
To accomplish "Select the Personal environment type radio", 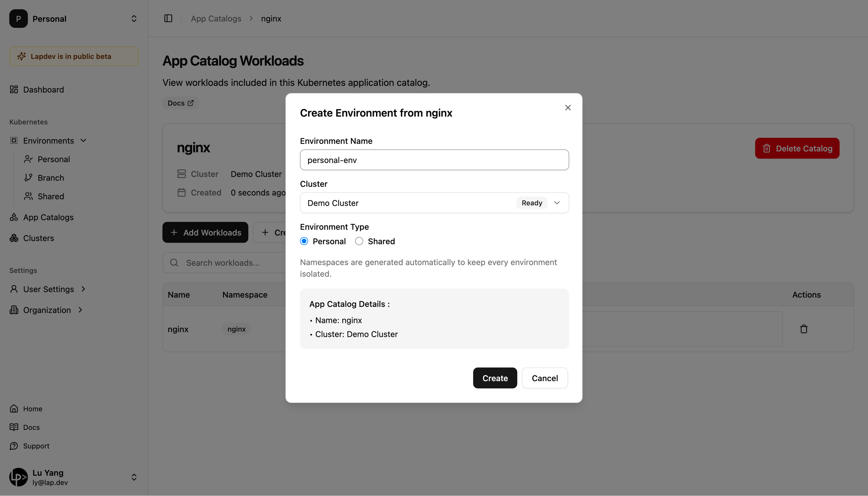I will click(x=304, y=241).
